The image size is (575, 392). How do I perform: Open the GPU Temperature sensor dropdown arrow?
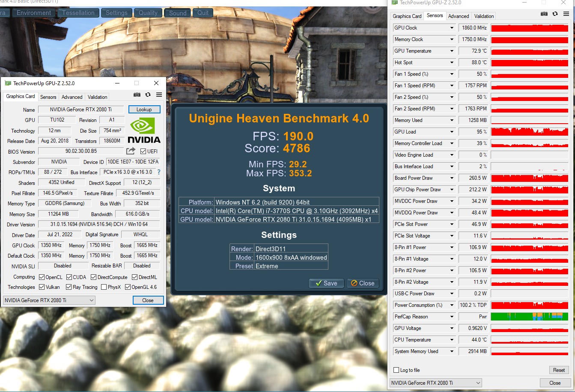click(x=452, y=51)
